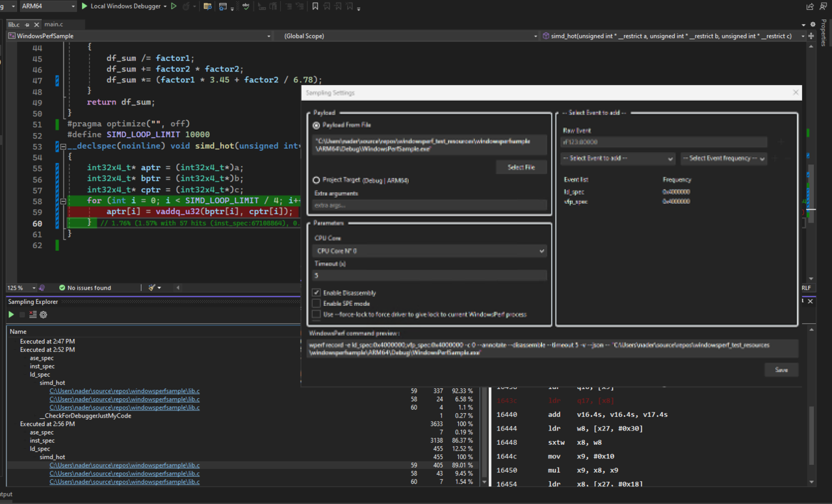
Task: Click the output log icon in Sampling Explorer
Action: [32, 314]
